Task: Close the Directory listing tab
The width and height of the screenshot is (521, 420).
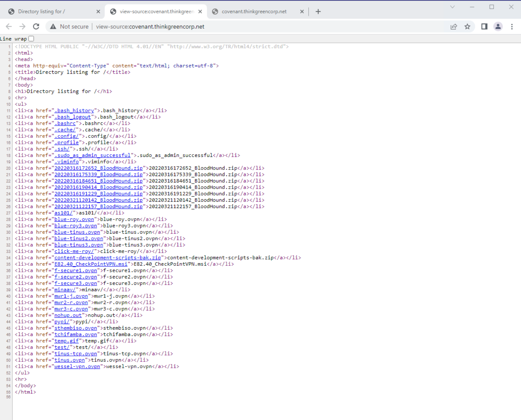Action: click(x=98, y=12)
